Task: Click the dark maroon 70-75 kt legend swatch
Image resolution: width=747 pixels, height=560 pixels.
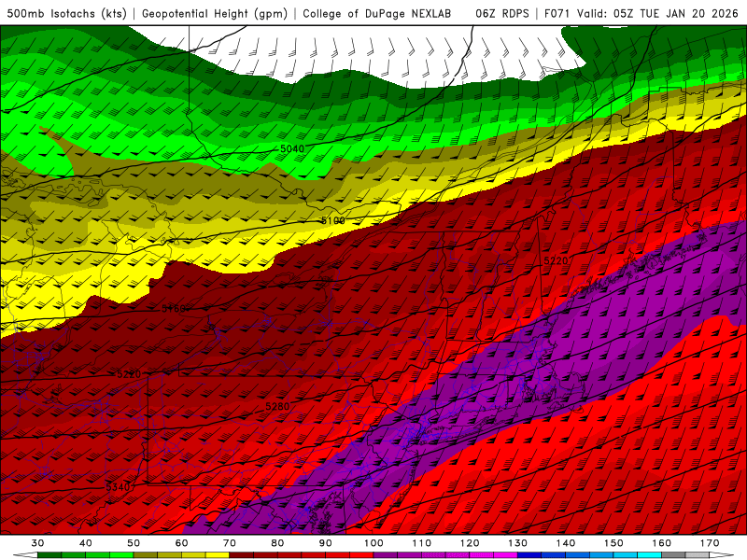Action: pos(242,555)
